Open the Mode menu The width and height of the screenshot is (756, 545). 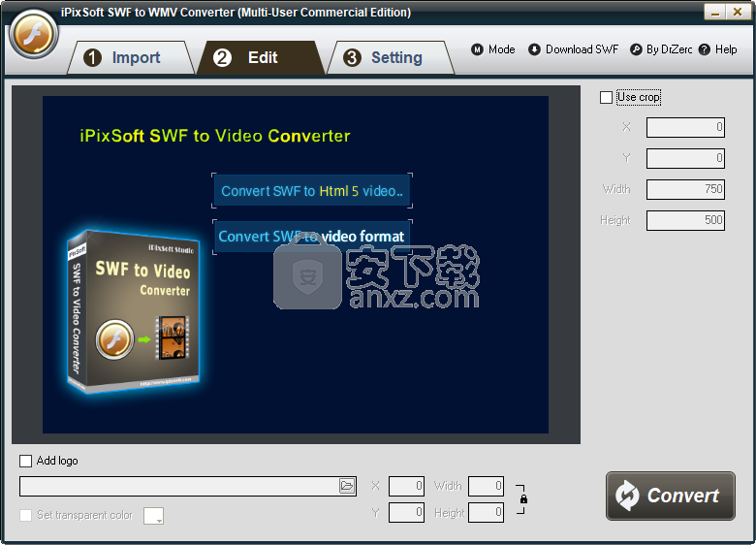[492, 49]
